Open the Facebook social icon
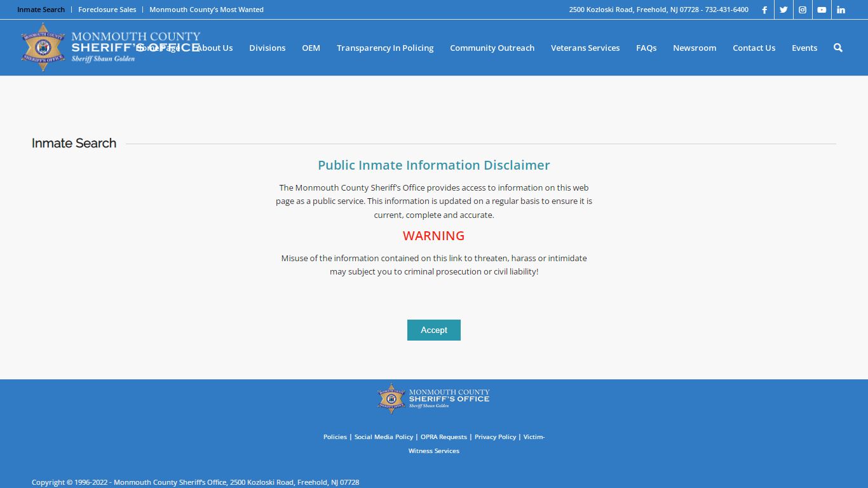 click(x=764, y=10)
